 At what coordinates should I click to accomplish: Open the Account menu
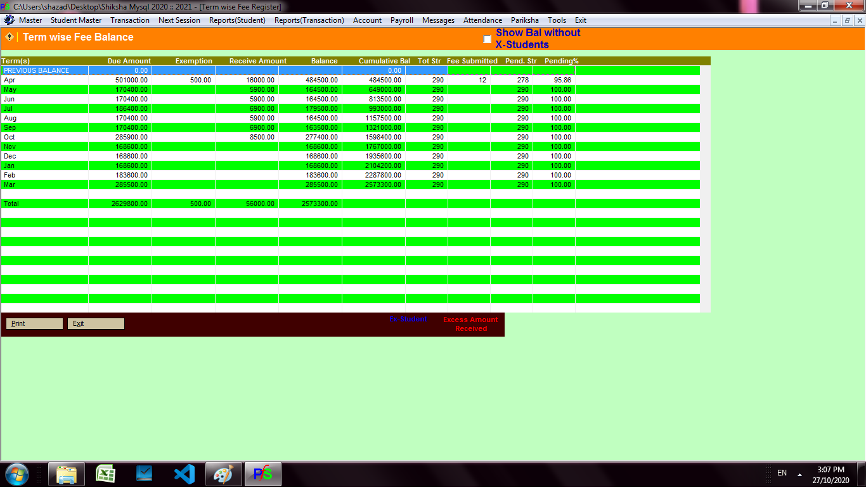pyautogui.click(x=368, y=20)
